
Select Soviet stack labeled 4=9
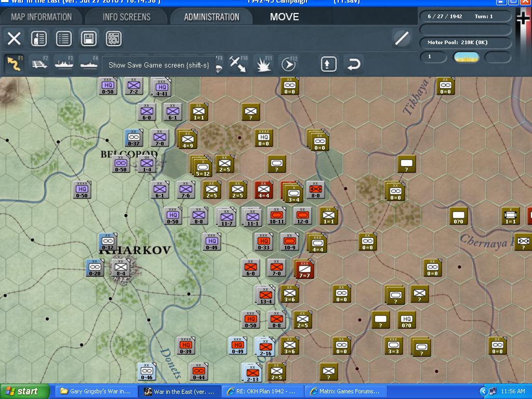click(x=187, y=139)
